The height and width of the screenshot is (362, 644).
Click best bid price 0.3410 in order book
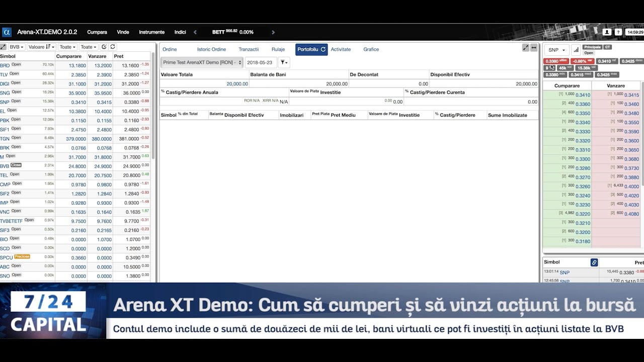(583, 95)
